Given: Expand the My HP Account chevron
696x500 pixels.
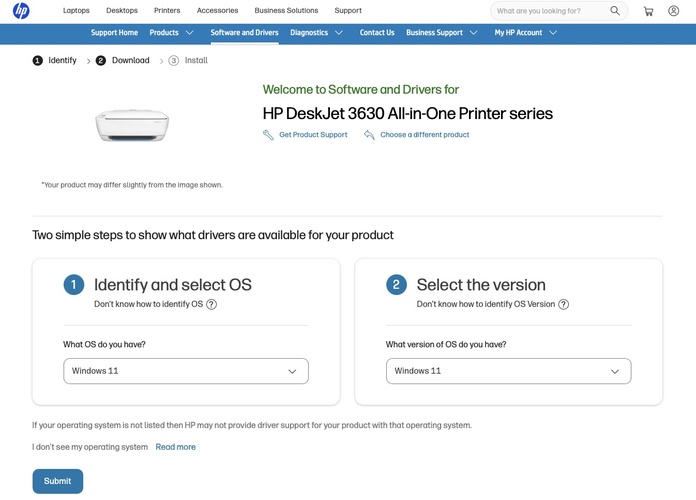Looking at the screenshot, I should [x=553, y=33].
